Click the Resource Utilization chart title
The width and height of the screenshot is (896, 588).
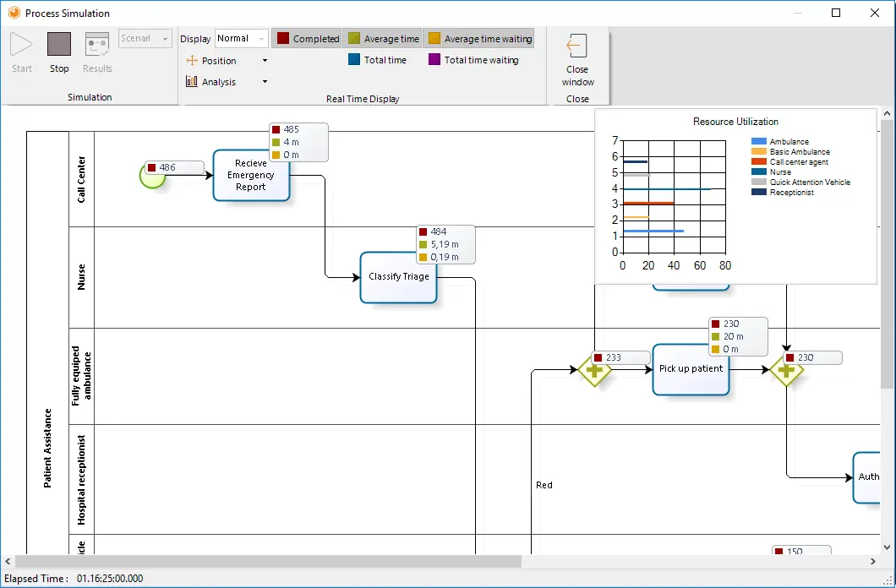coord(735,122)
